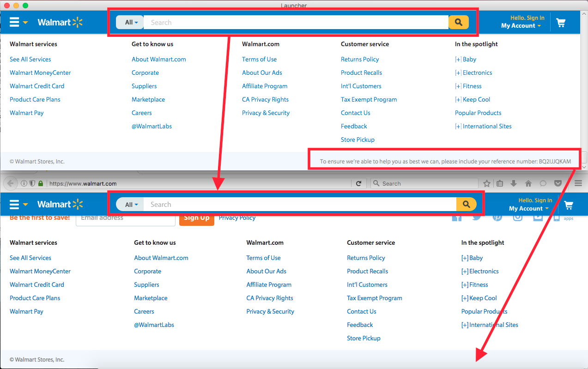Click the yellow search button in Firefox page
The image size is (588, 369).
tap(466, 204)
